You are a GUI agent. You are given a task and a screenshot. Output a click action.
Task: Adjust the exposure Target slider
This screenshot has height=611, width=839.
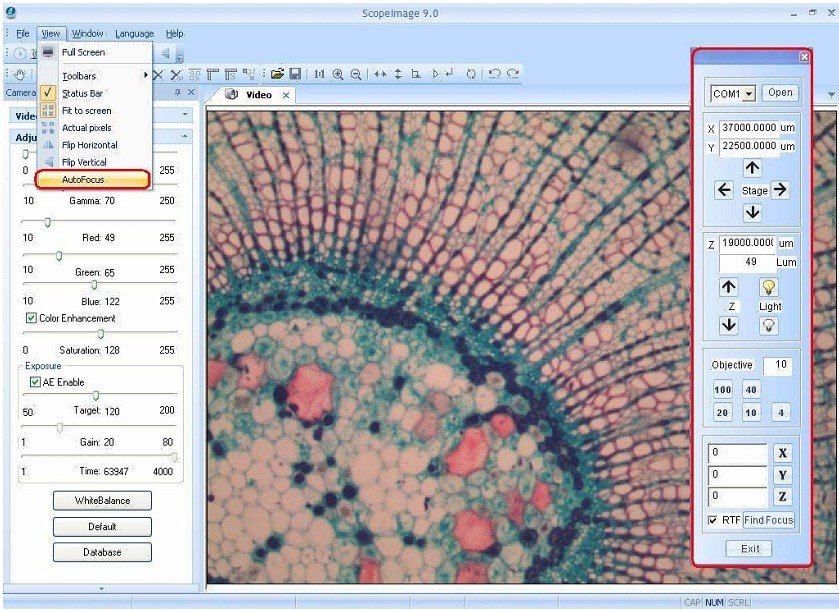96,396
